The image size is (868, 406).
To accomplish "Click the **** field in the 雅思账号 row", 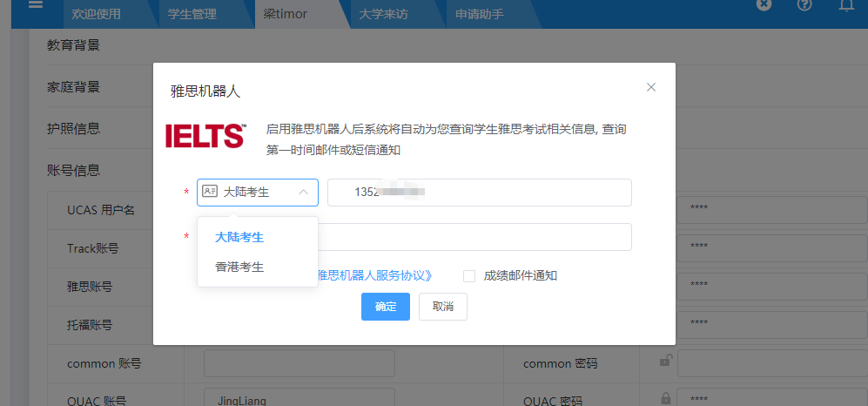I will [772, 285].
